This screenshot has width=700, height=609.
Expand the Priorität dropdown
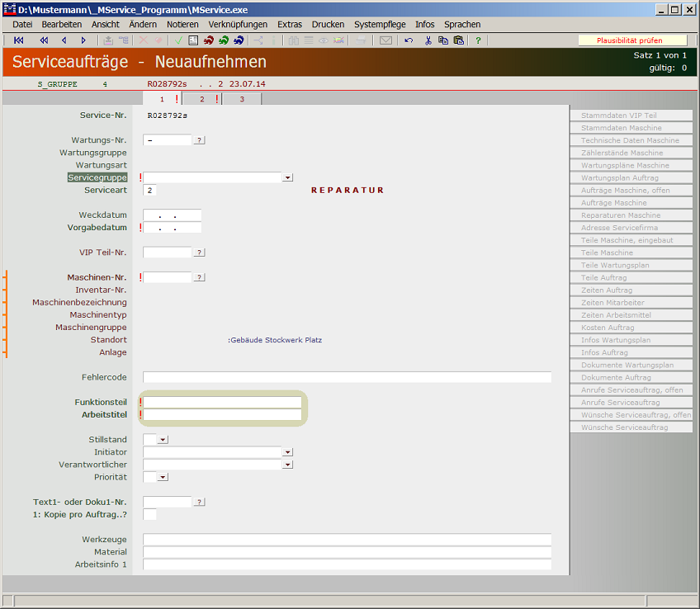point(163,477)
